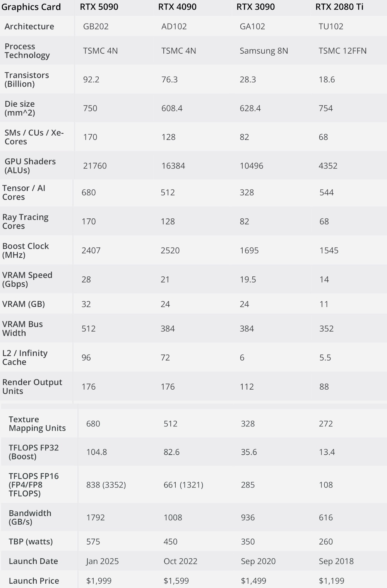This screenshot has height=588, width=387.
Task: Select the Architecture row label
Action: click(x=29, y=26)
